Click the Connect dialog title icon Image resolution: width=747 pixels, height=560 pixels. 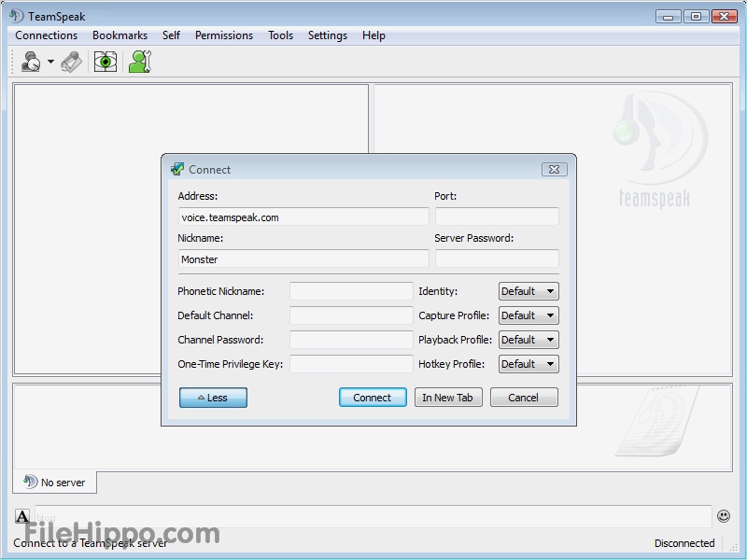[x=177, y=169]
